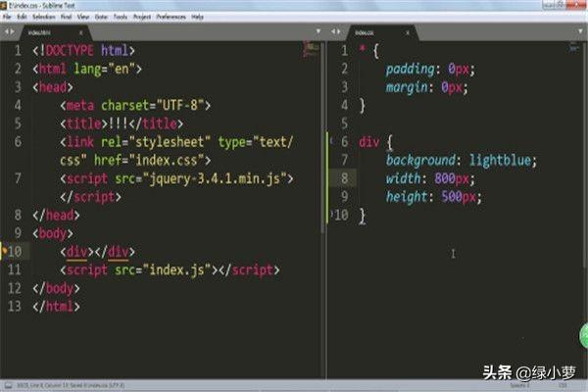Open the Preferences menu
The image size is (588, 392).
pos(171,17)
